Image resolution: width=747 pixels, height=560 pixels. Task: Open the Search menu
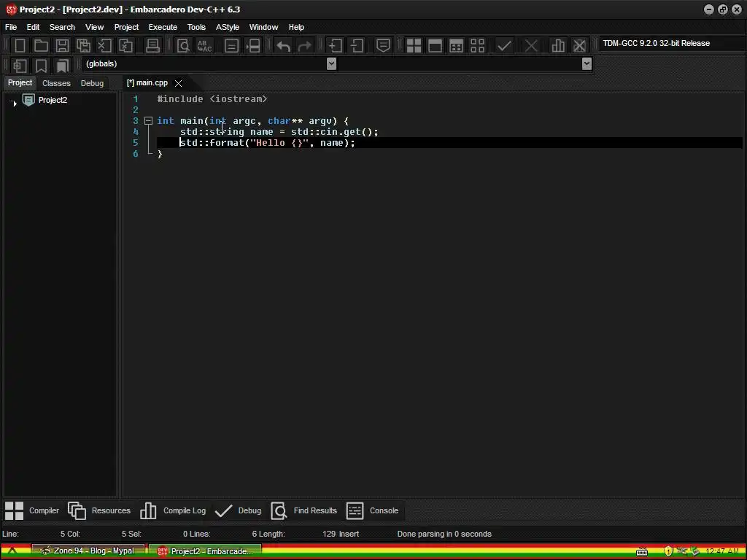point(63,27)
